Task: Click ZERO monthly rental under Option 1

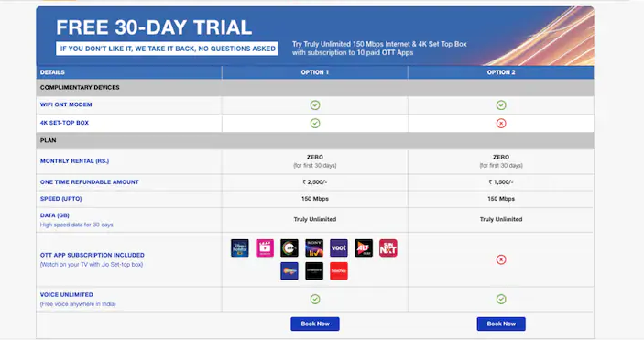Action: point(315,157)
